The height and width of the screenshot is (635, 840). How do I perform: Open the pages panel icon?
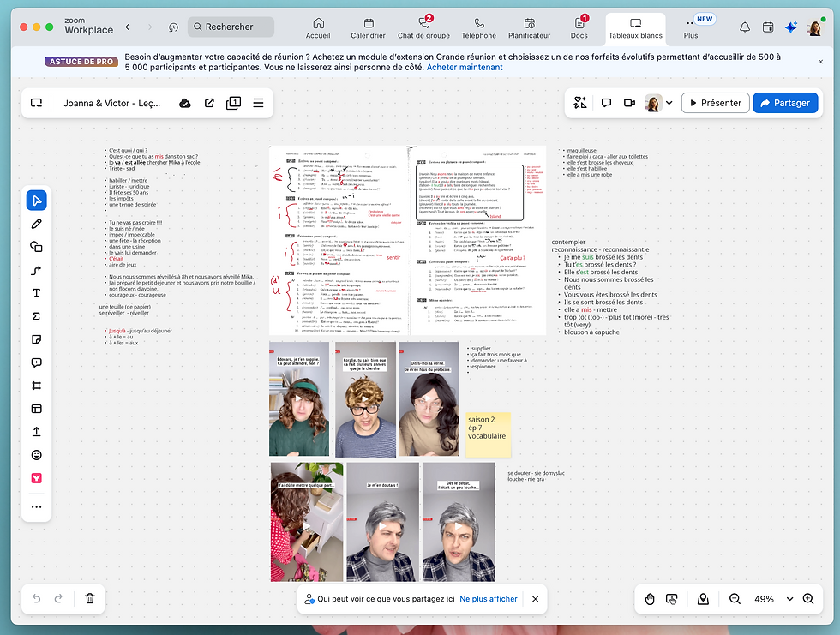pyautogui.click(x=233, y=103)
